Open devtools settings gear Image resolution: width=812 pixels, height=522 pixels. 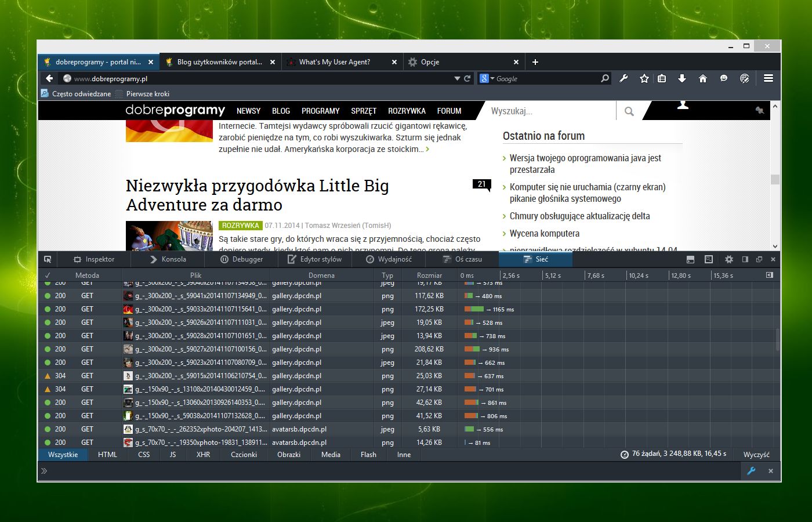coord(729,259)
